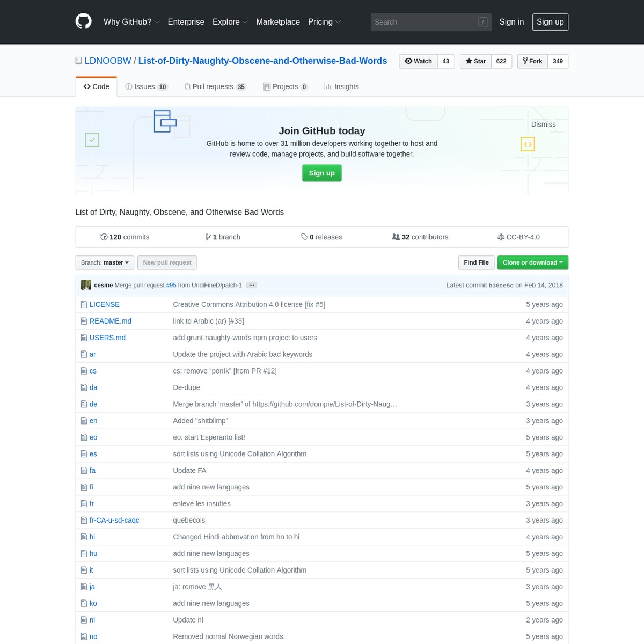644x644 pixels.
Task: Click the file icon beside the da entry
Action: pyautogui.click(x=84, y=387)
